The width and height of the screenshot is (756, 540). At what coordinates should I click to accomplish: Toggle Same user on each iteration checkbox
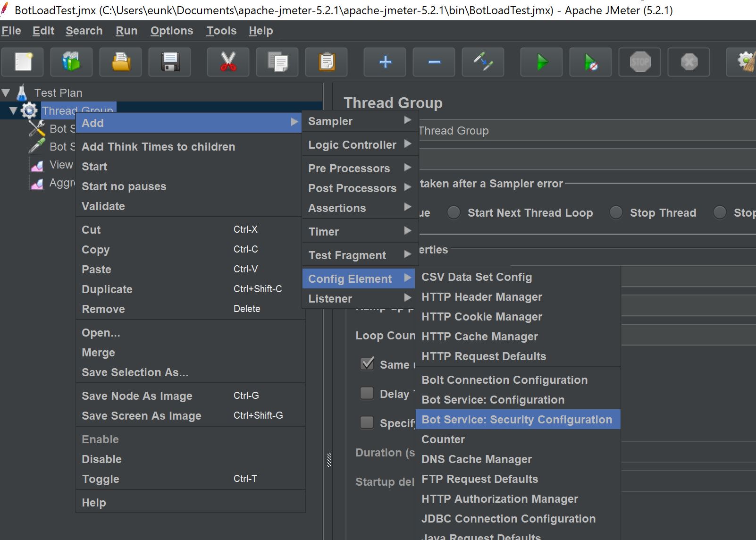pos(367,364)
